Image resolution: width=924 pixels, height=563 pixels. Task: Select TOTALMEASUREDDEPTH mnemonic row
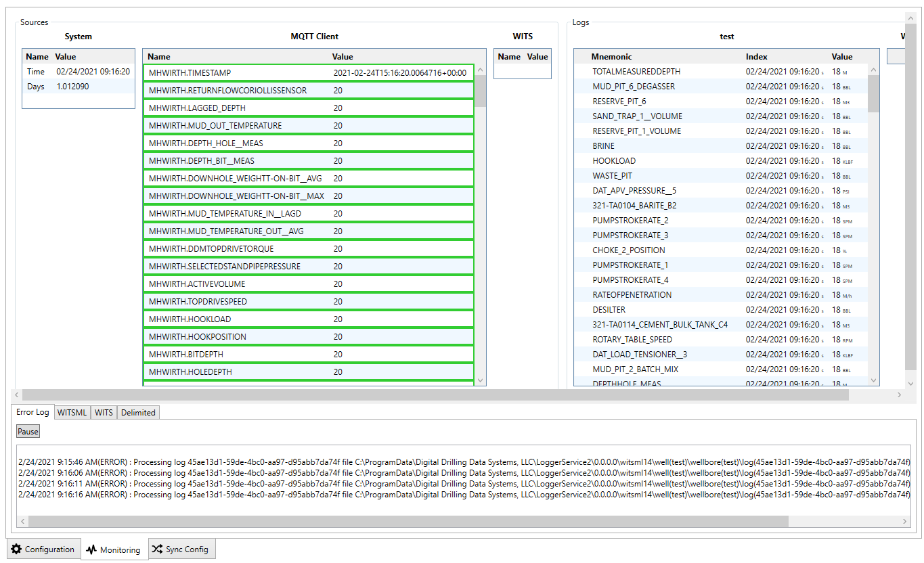(721, 71)
